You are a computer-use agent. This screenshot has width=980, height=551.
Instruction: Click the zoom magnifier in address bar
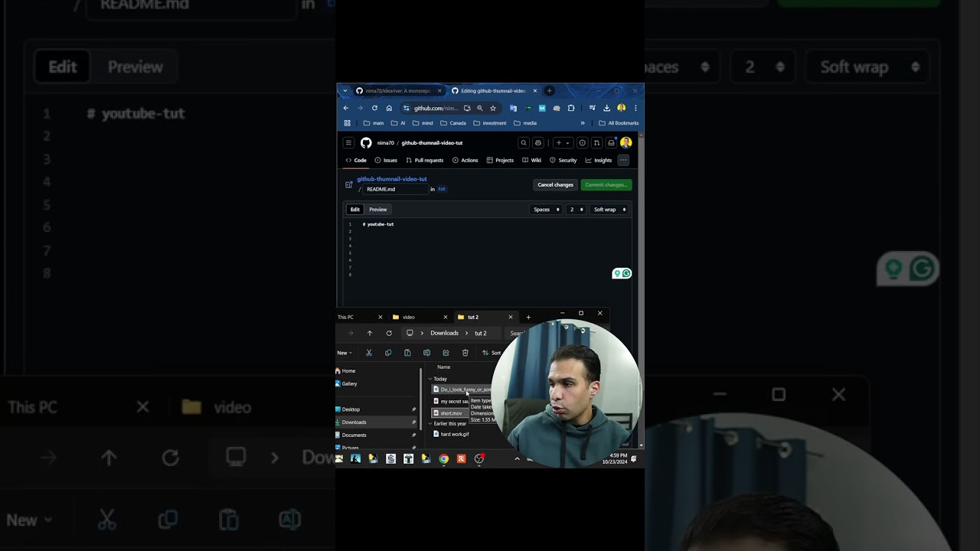(x=480, y=108)
